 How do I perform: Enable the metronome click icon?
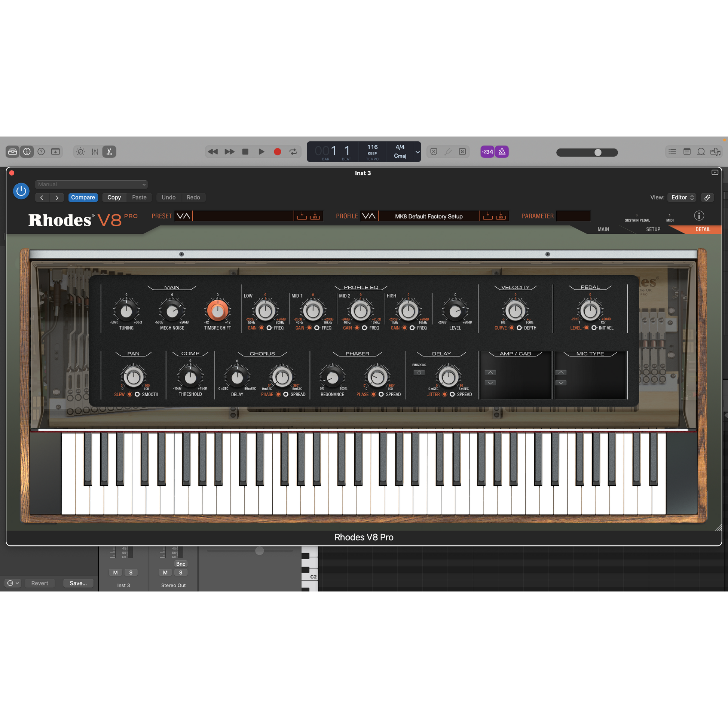coord(502,152)
